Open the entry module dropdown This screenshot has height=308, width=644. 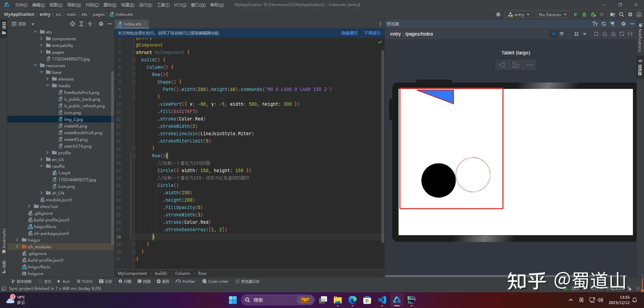[x=519, y=14]
